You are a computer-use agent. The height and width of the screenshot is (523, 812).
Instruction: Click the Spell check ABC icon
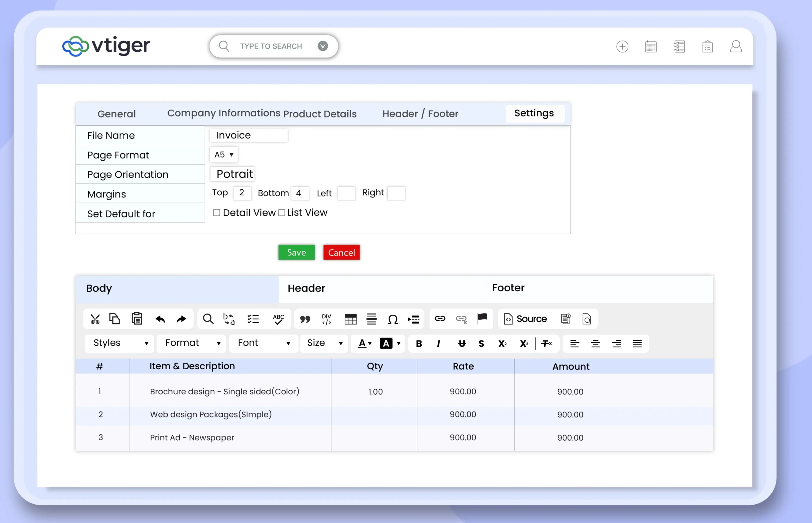(278, 319)
